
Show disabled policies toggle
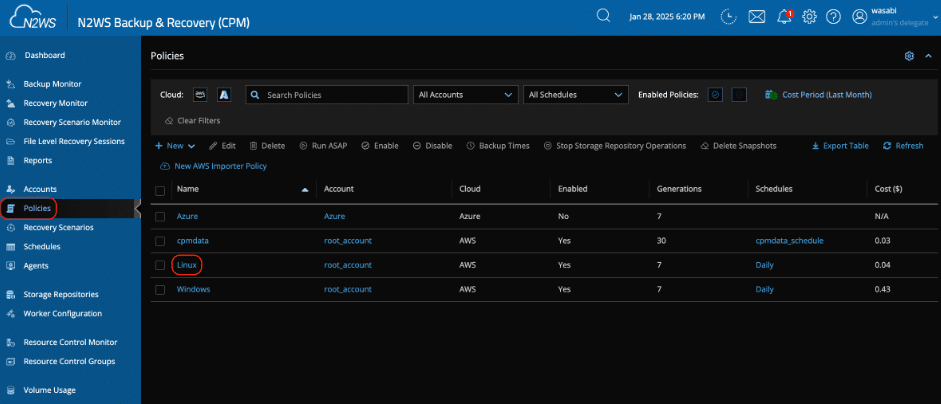pyautogui.click(x=739, y=95)
